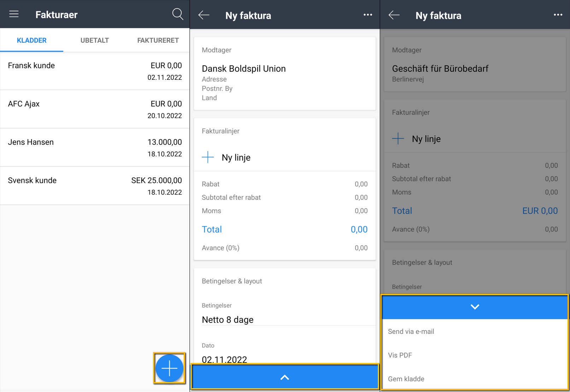Click plus icon beside Ny linje in middle panel
Screen dimensions: 570x392
point(208,157)
